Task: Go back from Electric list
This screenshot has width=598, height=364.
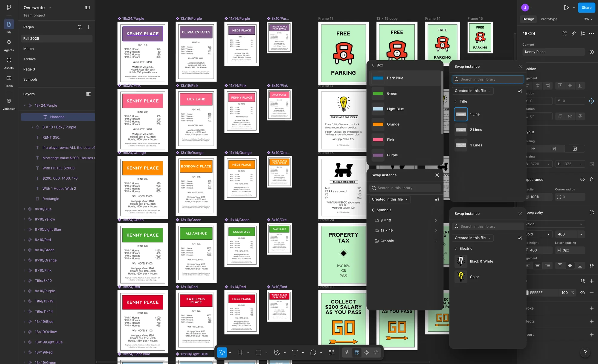Action: click(x=456, y=249)
